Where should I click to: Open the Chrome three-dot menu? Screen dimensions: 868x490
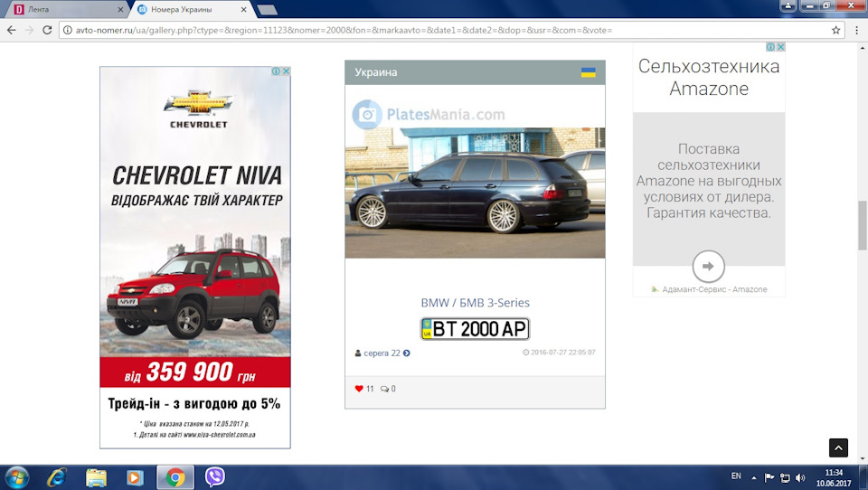[857, 31]
